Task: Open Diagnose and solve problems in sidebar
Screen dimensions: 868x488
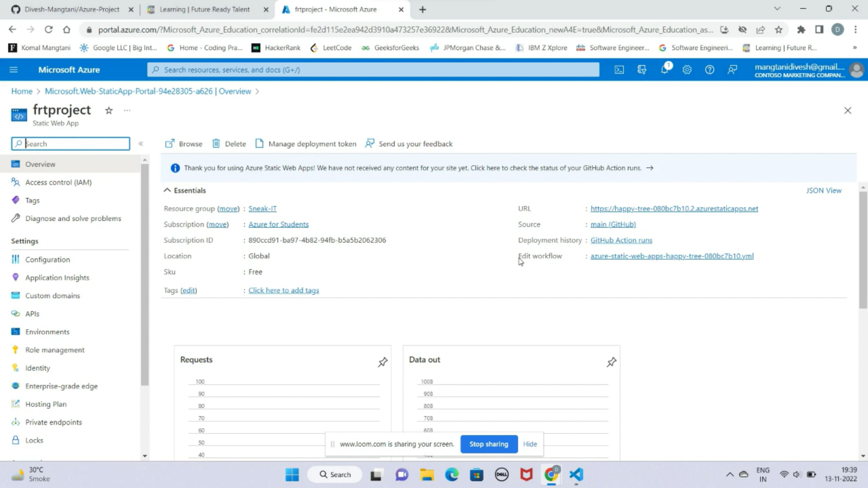Action: click(x=73, y=218)
